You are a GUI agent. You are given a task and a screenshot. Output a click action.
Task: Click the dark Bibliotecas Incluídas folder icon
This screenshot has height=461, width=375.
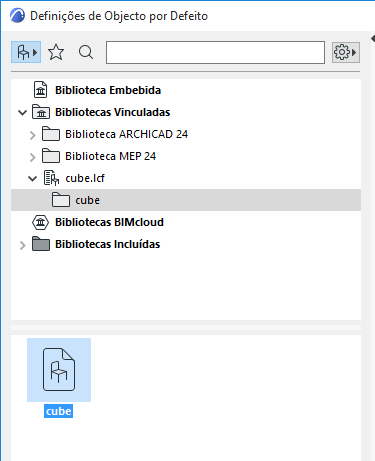click(41, 244)
